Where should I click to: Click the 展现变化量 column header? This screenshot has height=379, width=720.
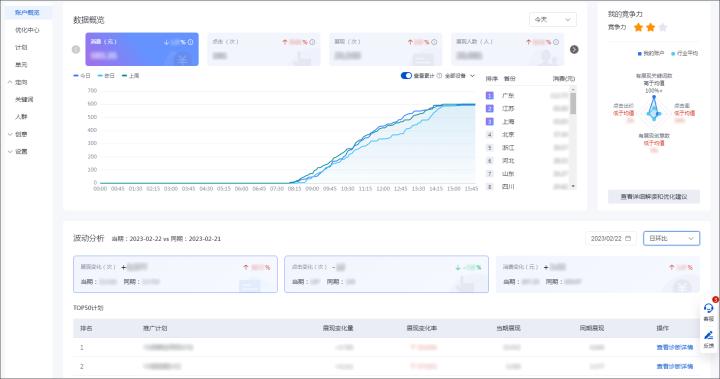pos(338,328)
